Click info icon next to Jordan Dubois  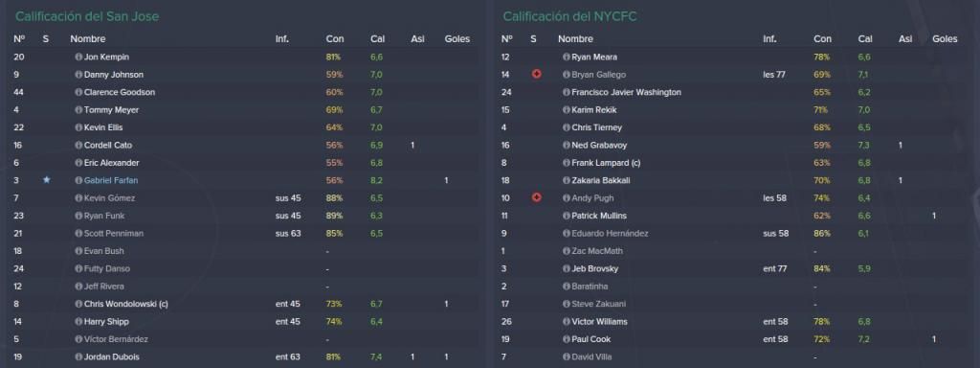78,356
